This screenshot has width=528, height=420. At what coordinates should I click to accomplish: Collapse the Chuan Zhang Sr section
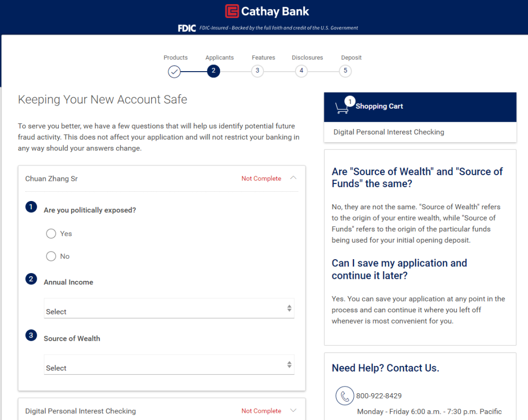tap(293, 178)
